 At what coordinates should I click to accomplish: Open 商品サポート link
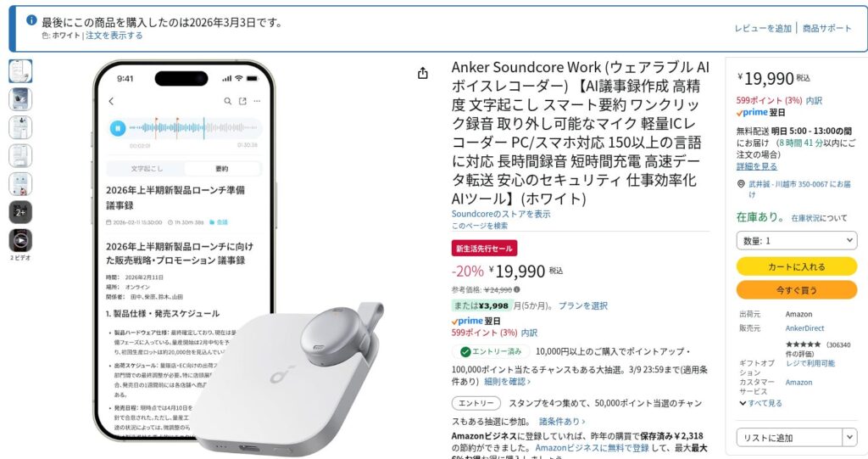[x=827, y=28]
